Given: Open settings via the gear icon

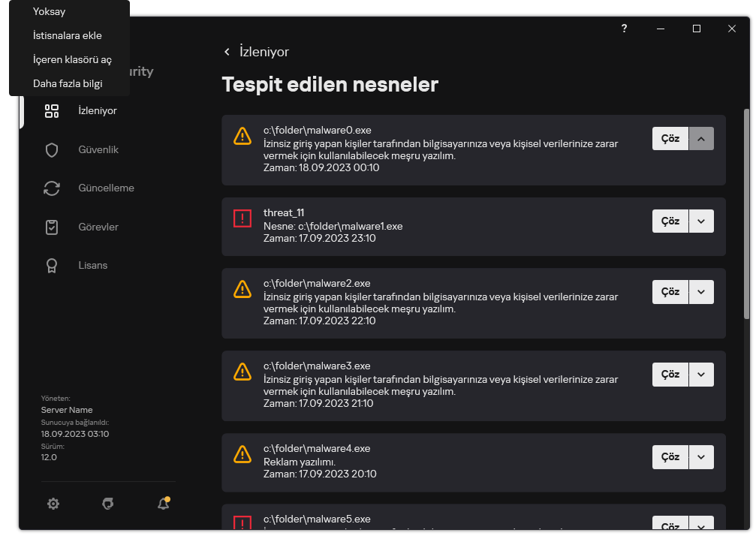Looking at the screenshot, I should tap(53, 504).
